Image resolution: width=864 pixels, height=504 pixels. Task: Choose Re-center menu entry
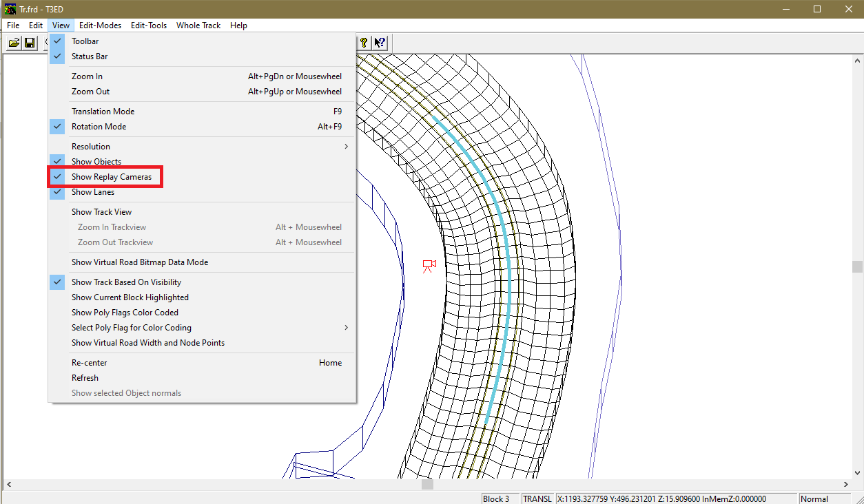coord(202,363)
